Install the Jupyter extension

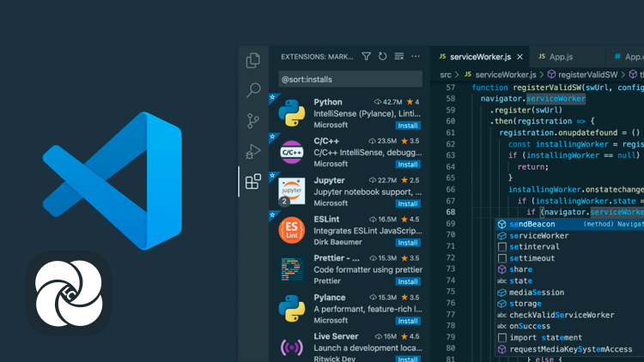click(408, 204)
